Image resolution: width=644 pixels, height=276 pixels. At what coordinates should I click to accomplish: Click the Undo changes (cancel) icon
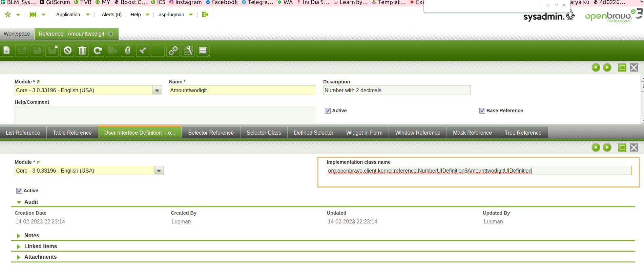click(68, 51)
